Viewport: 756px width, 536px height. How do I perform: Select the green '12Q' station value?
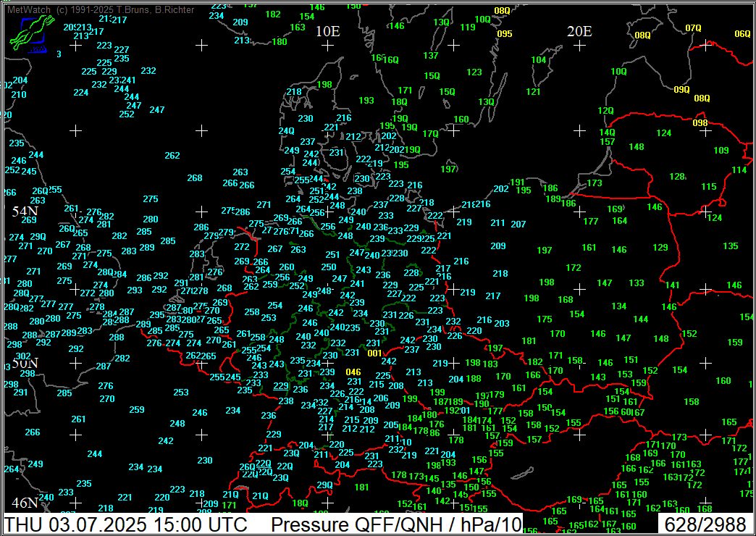click(x=605, y=110)
